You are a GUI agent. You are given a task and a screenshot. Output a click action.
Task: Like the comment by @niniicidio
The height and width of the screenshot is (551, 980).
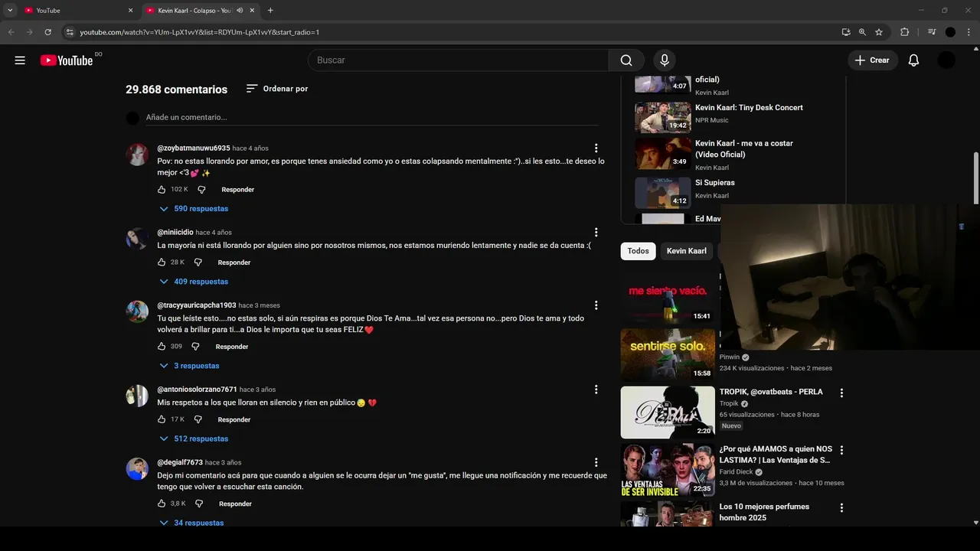click(162, 262)
